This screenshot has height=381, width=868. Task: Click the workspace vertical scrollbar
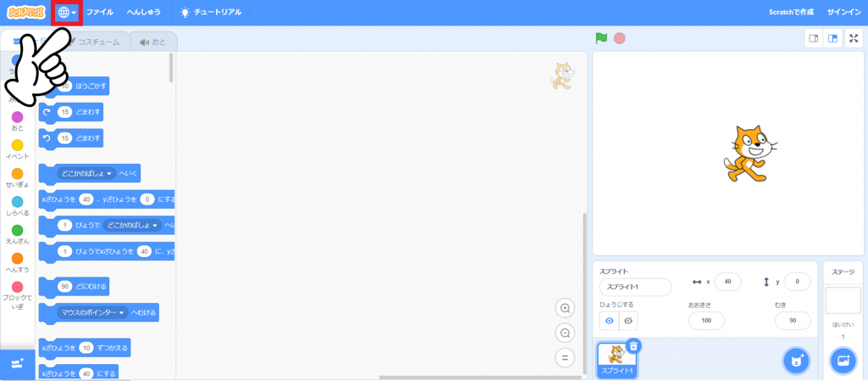coord(584,292)
